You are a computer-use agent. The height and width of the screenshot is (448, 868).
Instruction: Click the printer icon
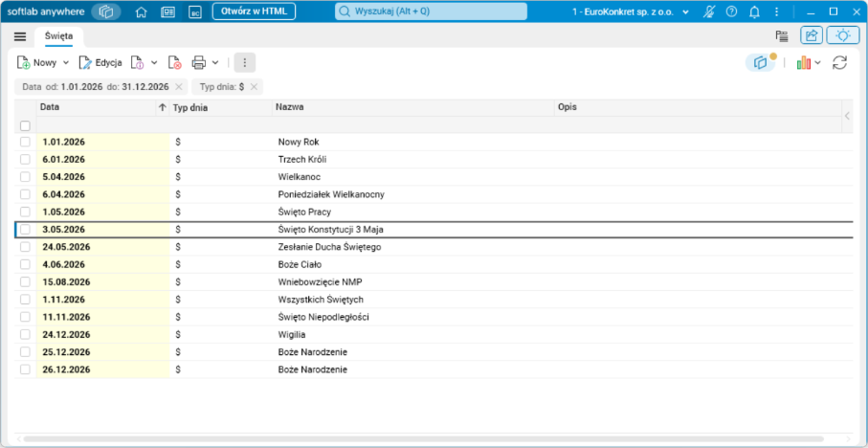(199, 62)
